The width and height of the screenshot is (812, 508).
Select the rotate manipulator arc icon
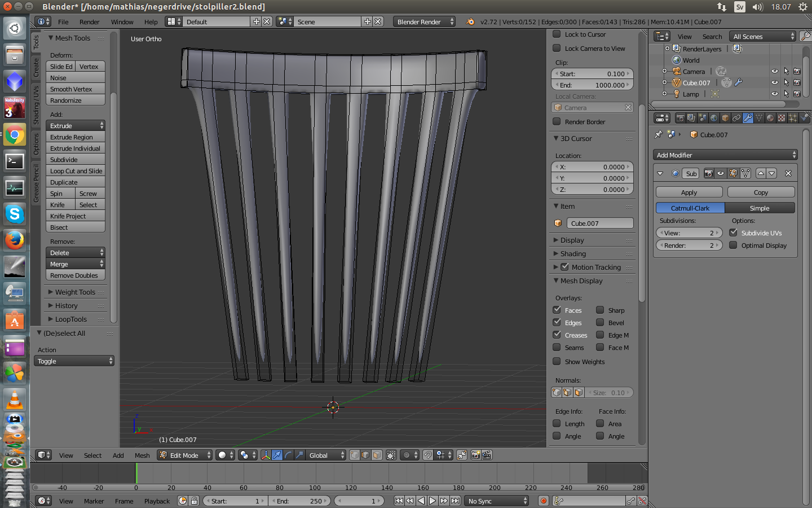(289, 455)
